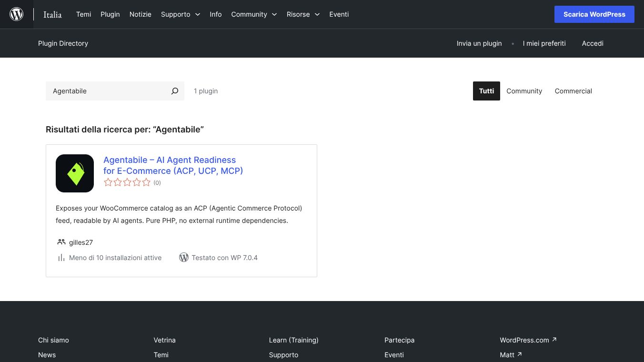
Task: Open I miei preferiti link
Action: pos(544,43)
